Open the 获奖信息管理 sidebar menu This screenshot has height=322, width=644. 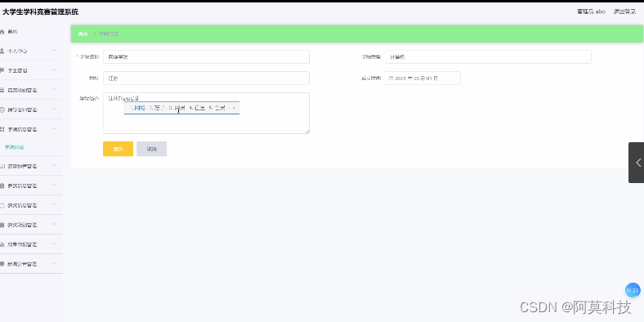31,205
